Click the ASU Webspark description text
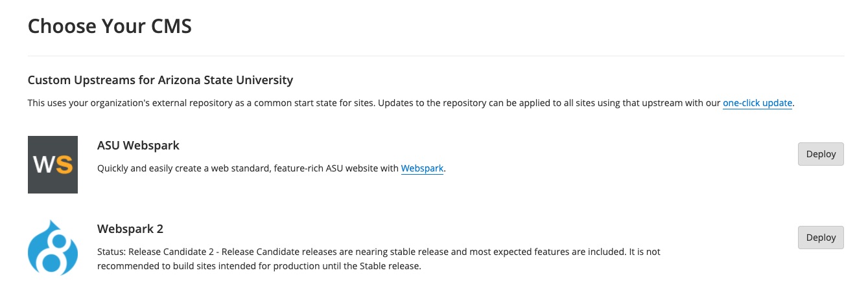 (272, 168)
